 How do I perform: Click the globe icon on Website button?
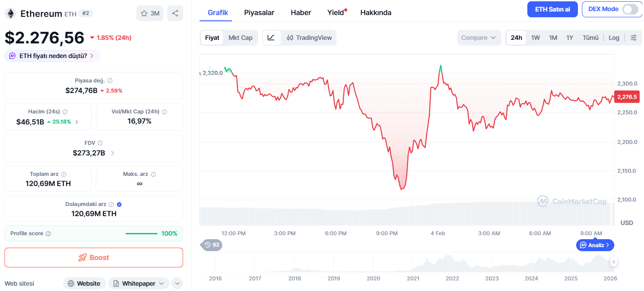click(71, 283)
